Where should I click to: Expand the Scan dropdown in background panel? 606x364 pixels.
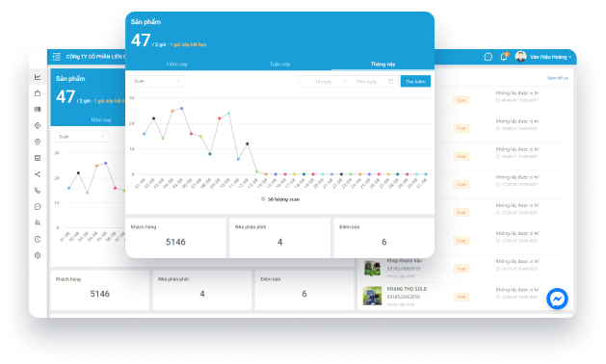point(82,137)
